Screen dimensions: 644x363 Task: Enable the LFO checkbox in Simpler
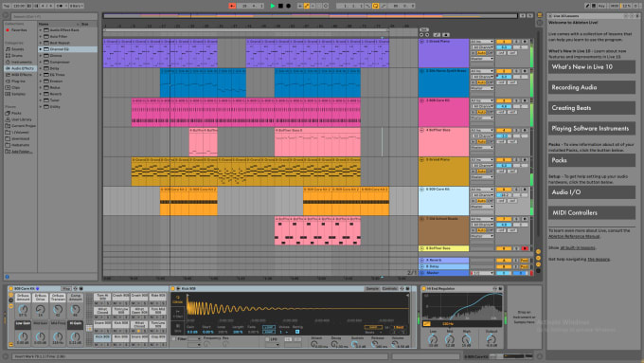(x=267, y=339)
